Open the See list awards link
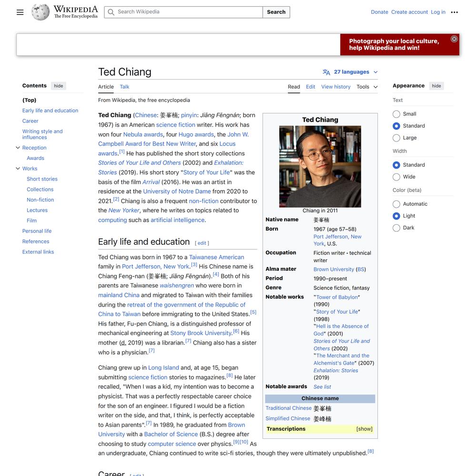Image resolution: width=476 pixels, height=476 pixels. coord(322,387)
